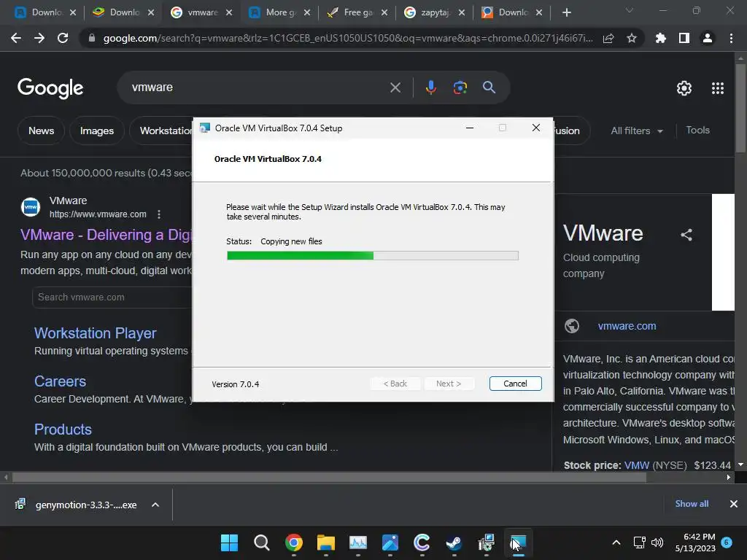Viewport: 747px width, 560px height.
Task: Open Chrome profile icon
Action: (708, 38)
